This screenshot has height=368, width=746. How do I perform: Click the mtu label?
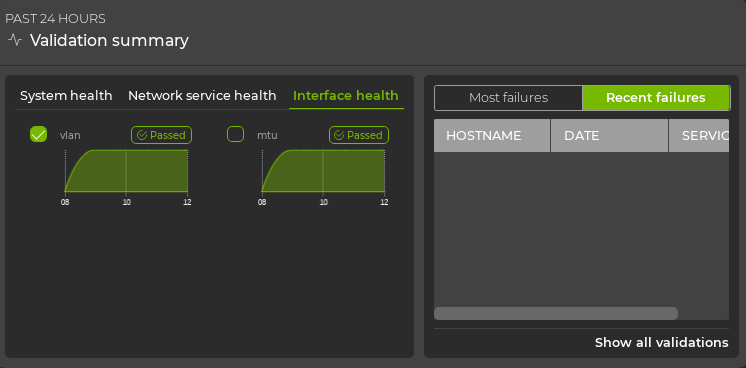click(267, 135)
